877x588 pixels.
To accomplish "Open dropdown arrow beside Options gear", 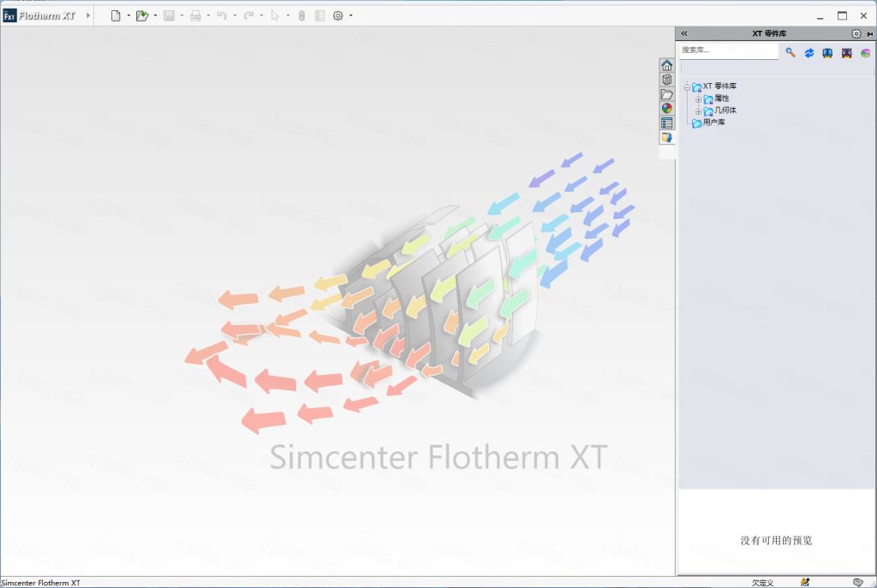I will tap(351, 15).
